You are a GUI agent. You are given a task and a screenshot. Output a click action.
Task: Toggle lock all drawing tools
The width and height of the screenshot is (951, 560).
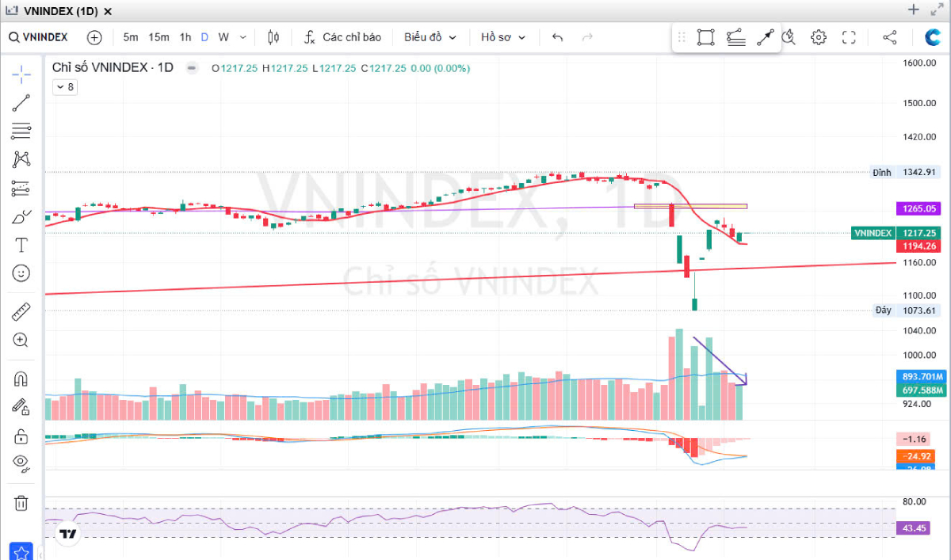[21, 436]
